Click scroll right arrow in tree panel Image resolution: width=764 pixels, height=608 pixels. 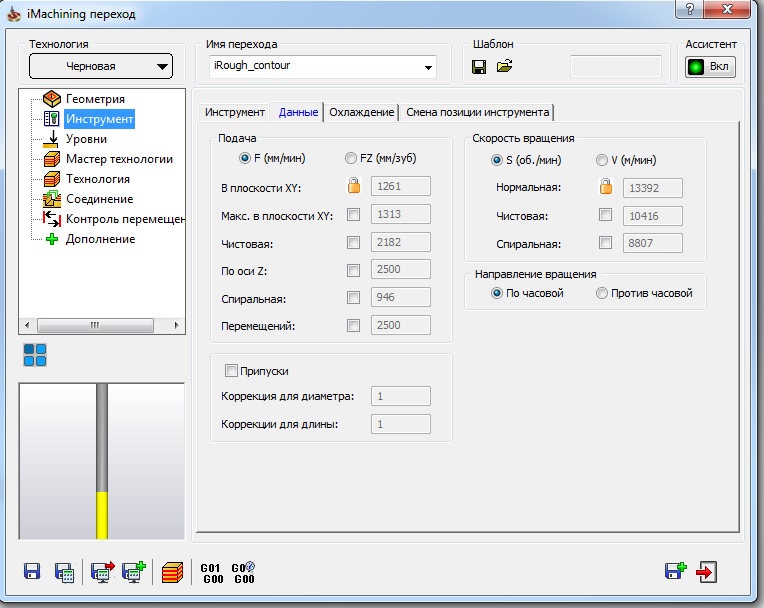click(176, 325)
